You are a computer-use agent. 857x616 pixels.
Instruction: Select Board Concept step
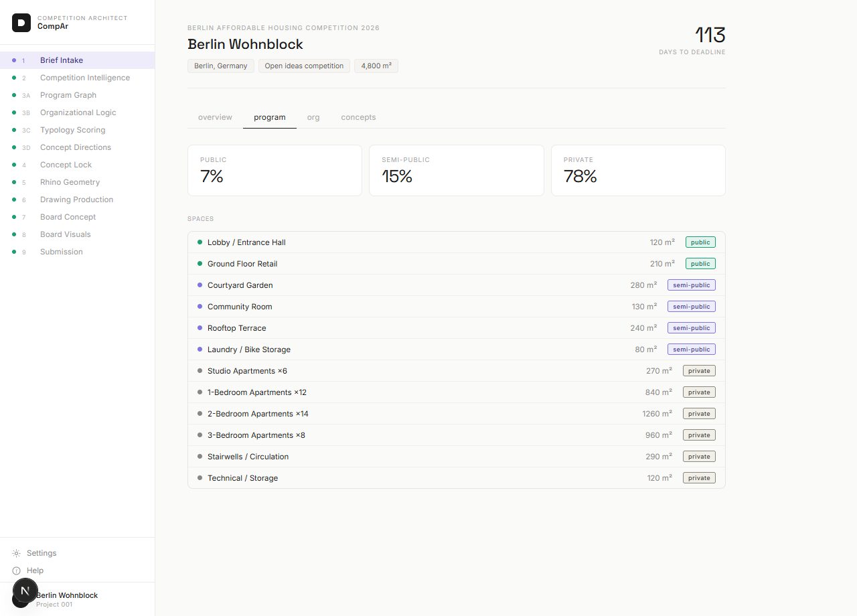coord(77,217)
